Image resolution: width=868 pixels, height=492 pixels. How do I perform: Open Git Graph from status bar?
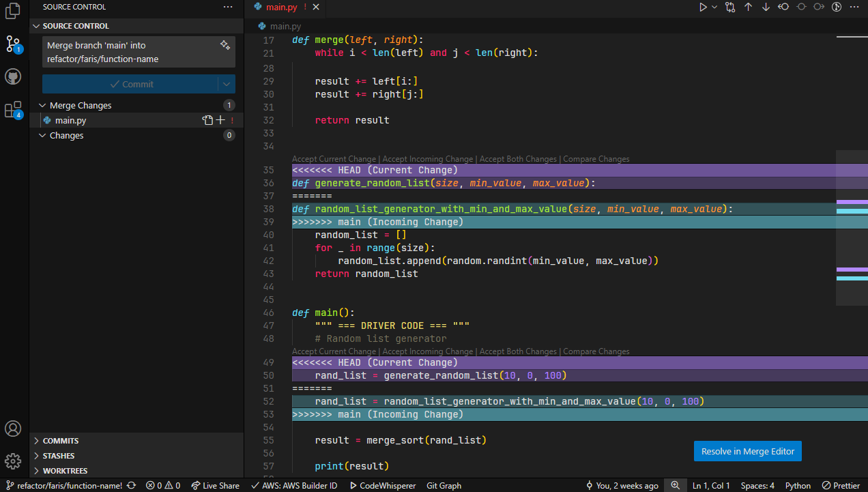444,485
